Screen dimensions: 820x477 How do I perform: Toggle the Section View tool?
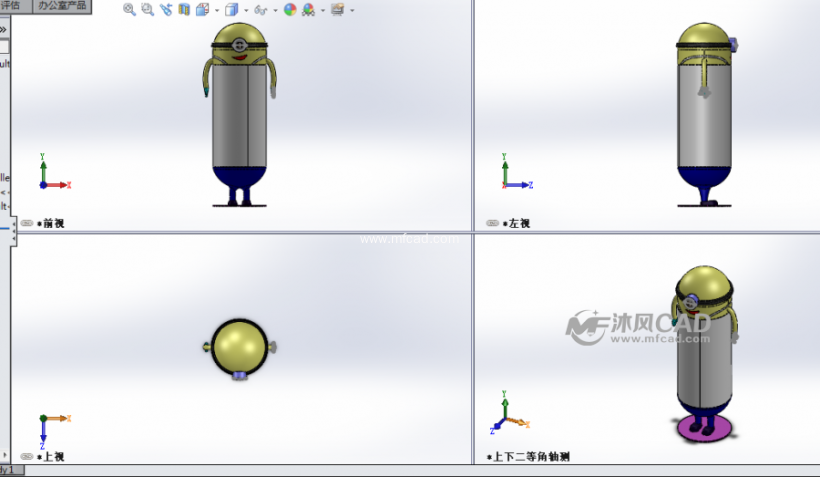(184, 9)
